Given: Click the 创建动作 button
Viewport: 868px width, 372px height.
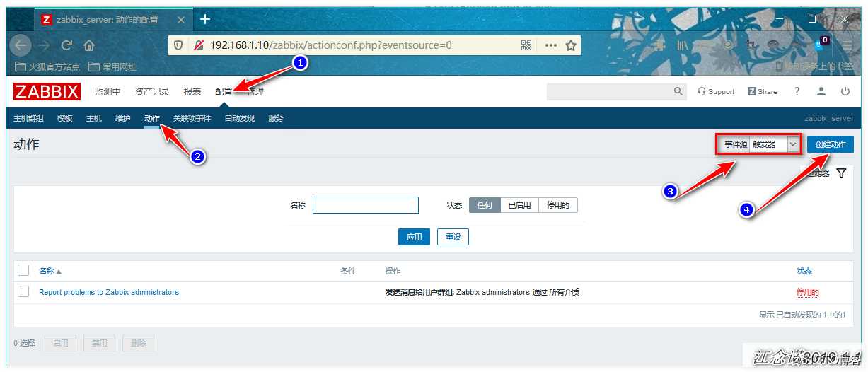Looking at the screenshot, I should coord(831,144).
